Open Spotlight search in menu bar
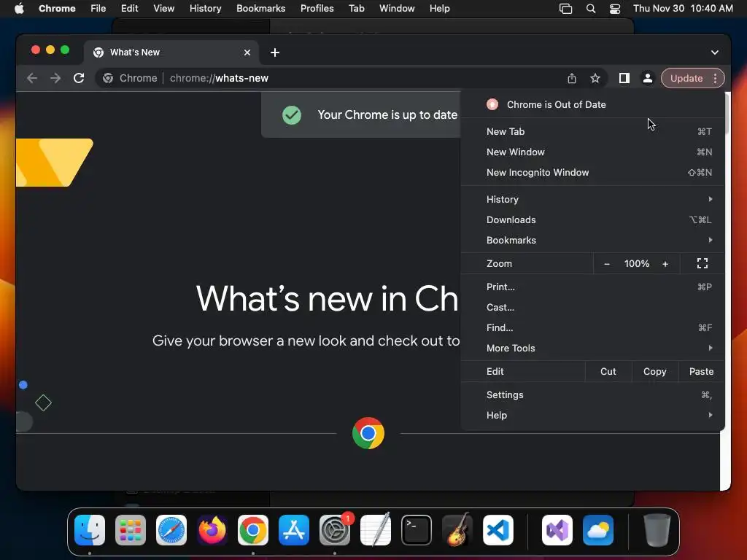 tap(591, 9)
